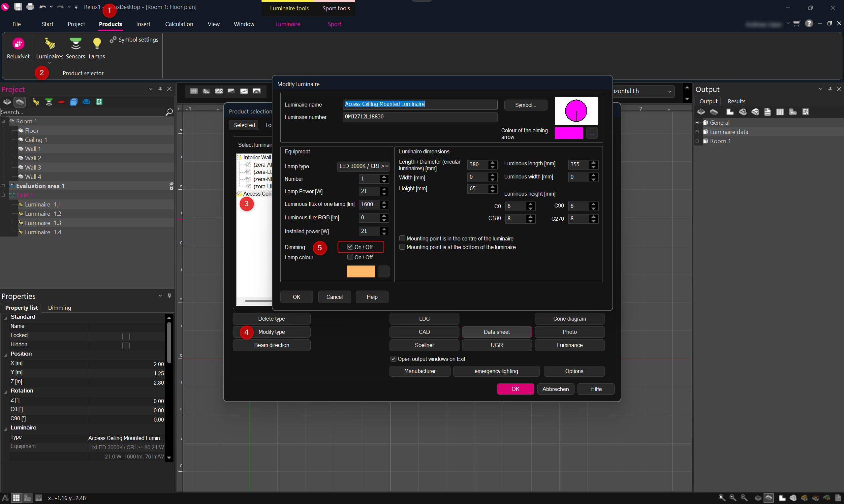Open the Results tab in Output panel
This screenshot has width=844, height=504.
tap(736, 101)
